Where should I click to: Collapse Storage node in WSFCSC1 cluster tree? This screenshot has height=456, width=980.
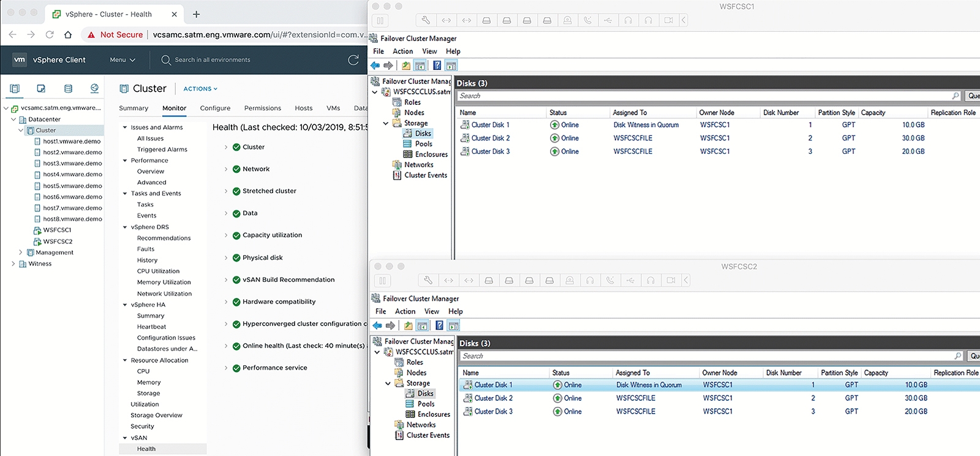click(x=386, y=123)
